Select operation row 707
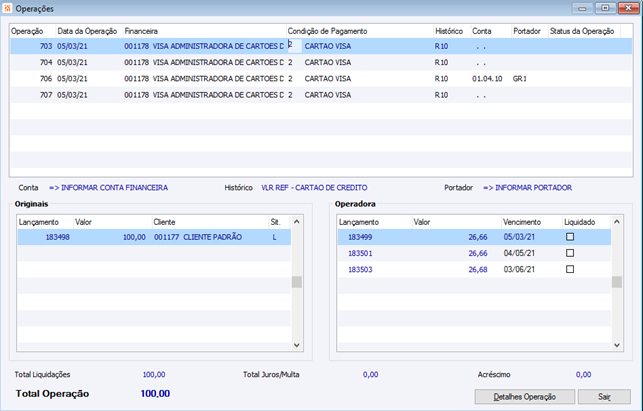Viewport: 643px width, 411px height. 200,95
